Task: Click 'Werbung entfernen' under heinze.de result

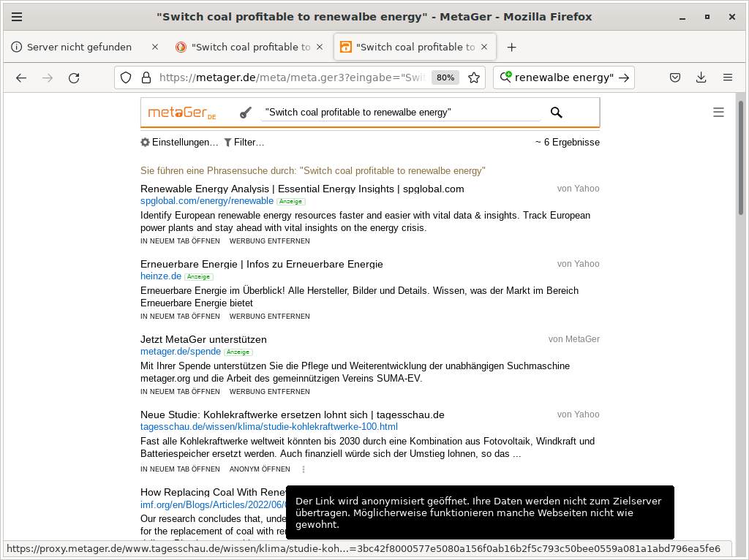Action: 269,317
